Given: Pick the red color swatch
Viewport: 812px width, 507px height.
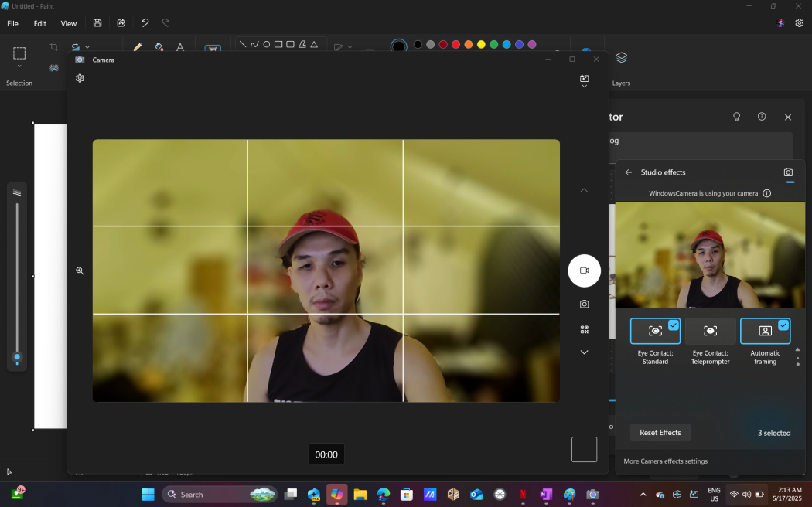Looking at the screenshot, I should 455,45.
